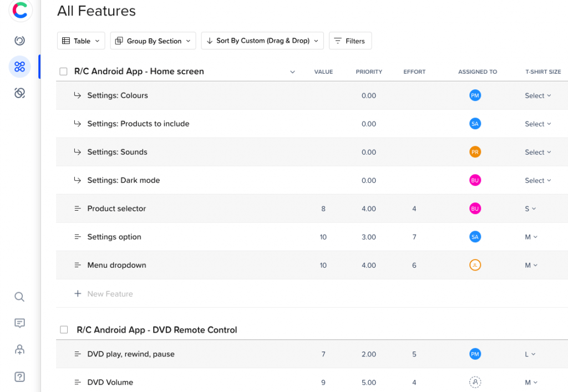Open Settings: Products to include feature
The width and height of the screenshot is (568, 392).
pyautogui.click(x=138, y=124)
